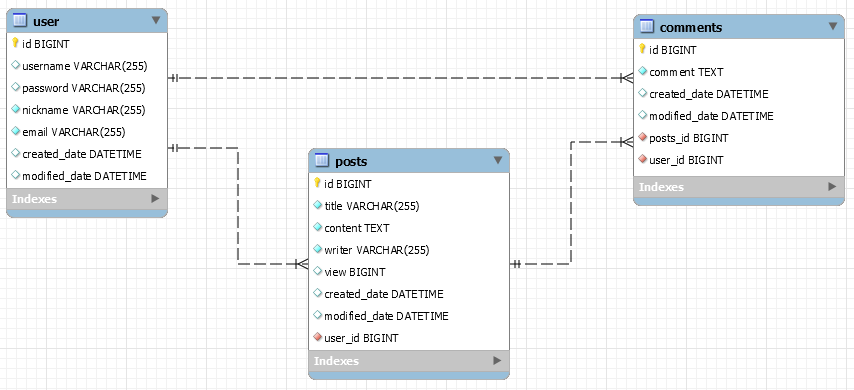Collapse the comments table with header arrow
854x390 pixels.
tap(833, 26)
